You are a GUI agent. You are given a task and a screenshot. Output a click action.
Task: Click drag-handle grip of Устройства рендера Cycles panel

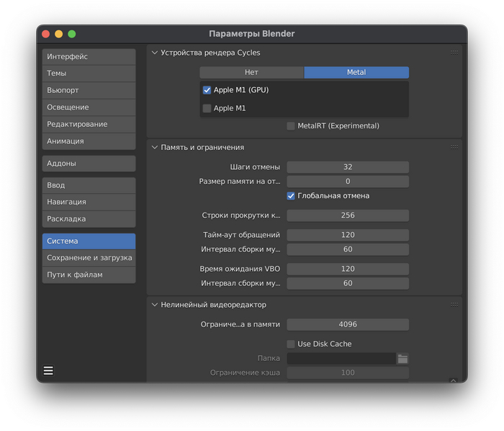pyautogui.click(x=454, y=53)
